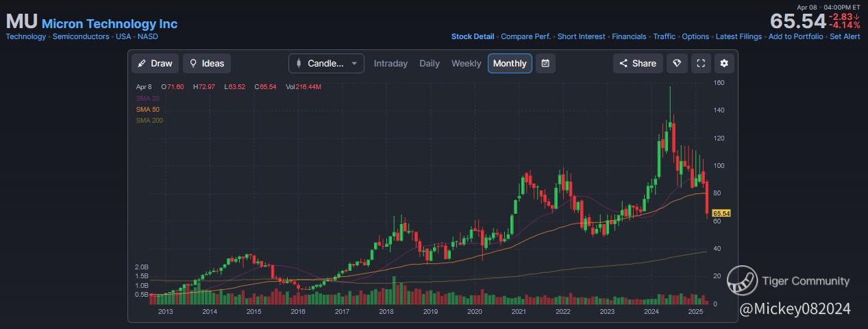Open the Options link
Screen dimensions: 868x329
(x=695, y=36)
